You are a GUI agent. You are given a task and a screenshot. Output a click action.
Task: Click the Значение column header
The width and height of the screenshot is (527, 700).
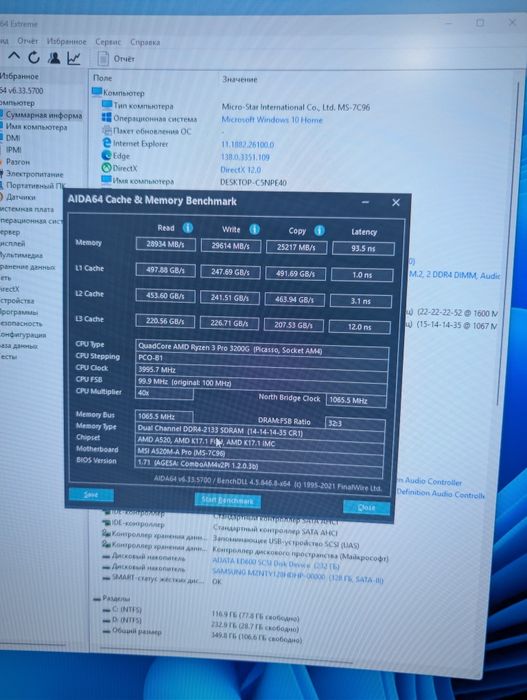pyautogui.click(x=240, y=79)
